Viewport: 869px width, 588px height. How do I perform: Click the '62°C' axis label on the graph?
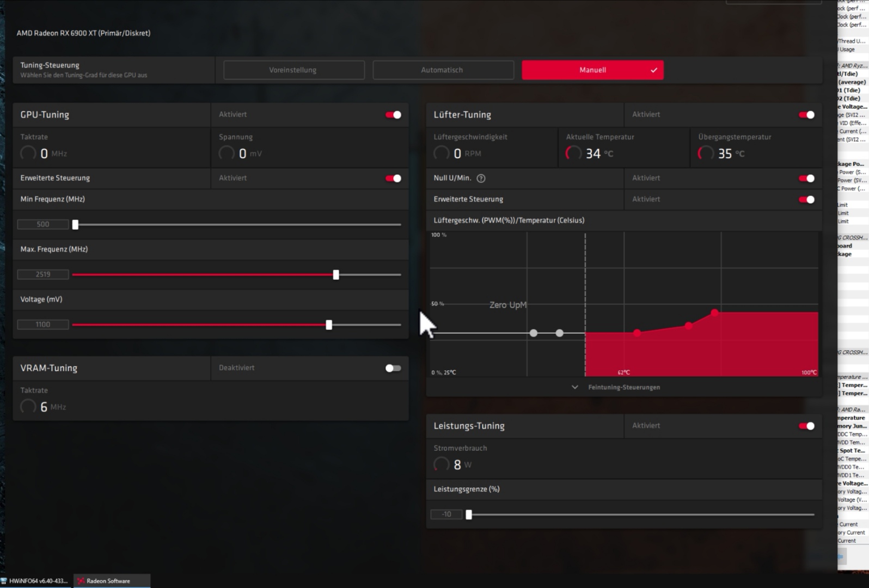[x=624, y=372]
